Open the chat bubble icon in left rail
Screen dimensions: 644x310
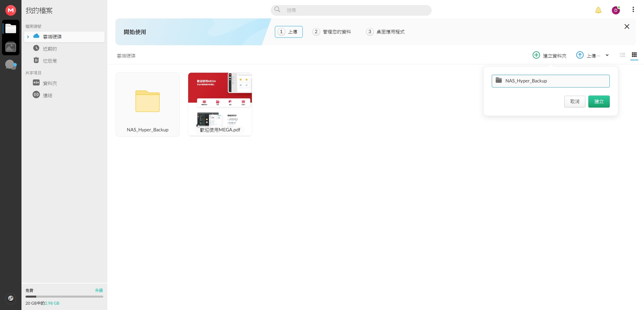pyautogui.click(x=11, y=65)
